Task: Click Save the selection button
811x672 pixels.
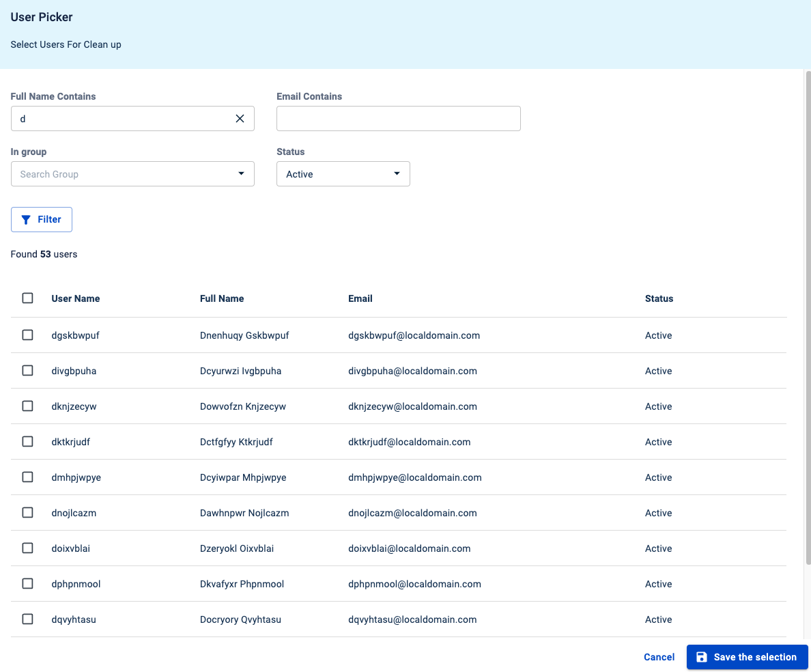Action: [x=747, y=657]
